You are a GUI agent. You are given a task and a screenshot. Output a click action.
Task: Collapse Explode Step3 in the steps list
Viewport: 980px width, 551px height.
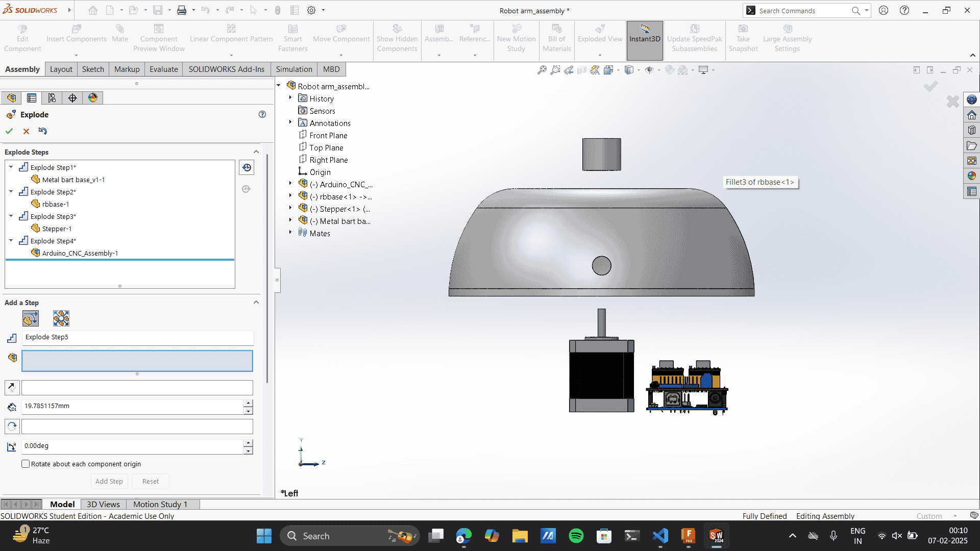tap(11, 216)
